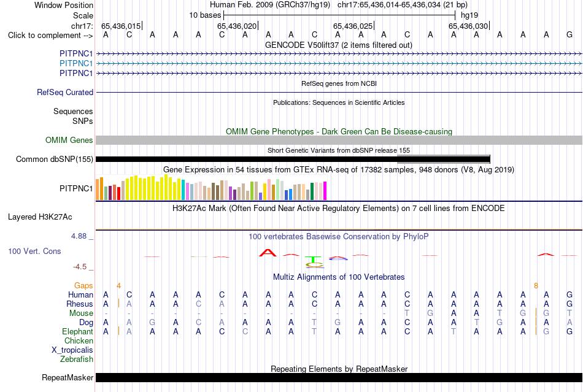The width and height of the screenshot is (583, 392).
Task: Click the -4.5 PhyloP lower value
Action: pos(80,267)
